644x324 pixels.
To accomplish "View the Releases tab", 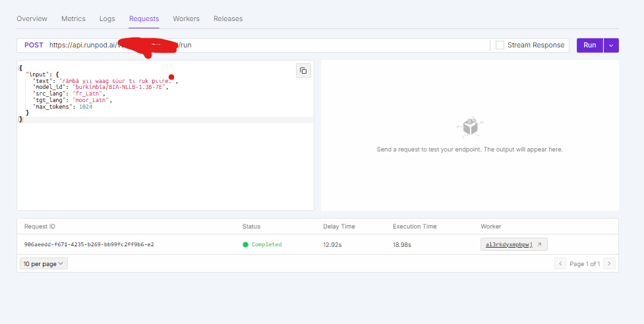I will pyautogui.click(x=228, y=18).
